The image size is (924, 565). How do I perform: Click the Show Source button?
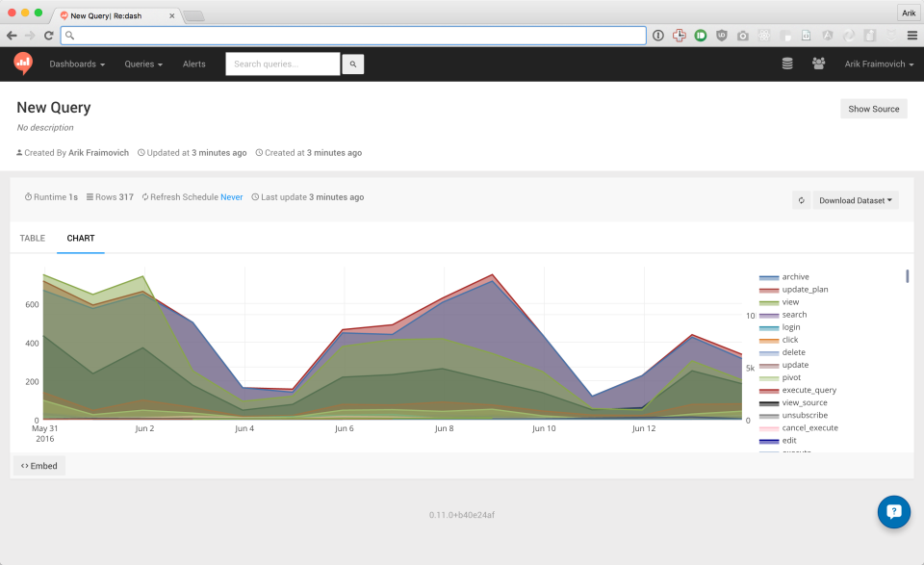tap(873, 109)
